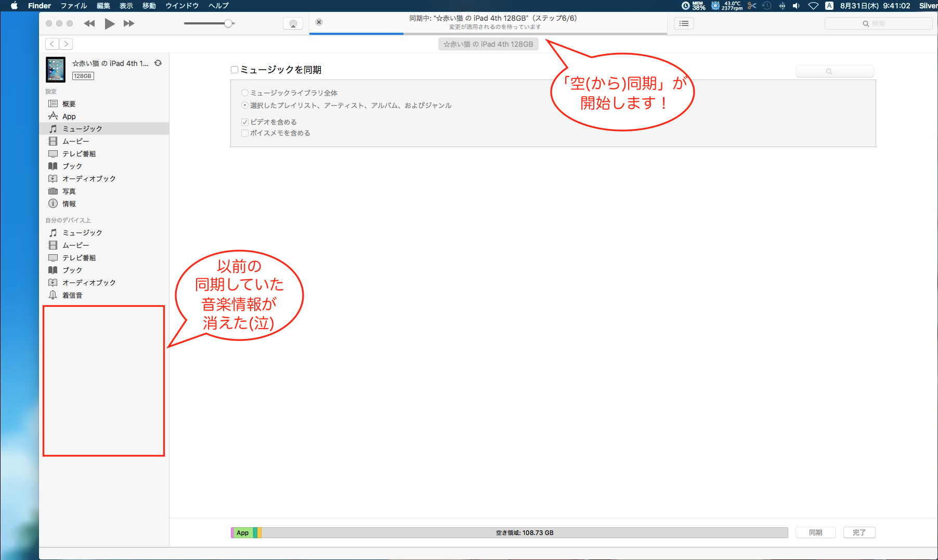Click the date and time 8月31日(木) 9:41:02
The height and width of the screenshot is (560, 938).
coord(875,6)
